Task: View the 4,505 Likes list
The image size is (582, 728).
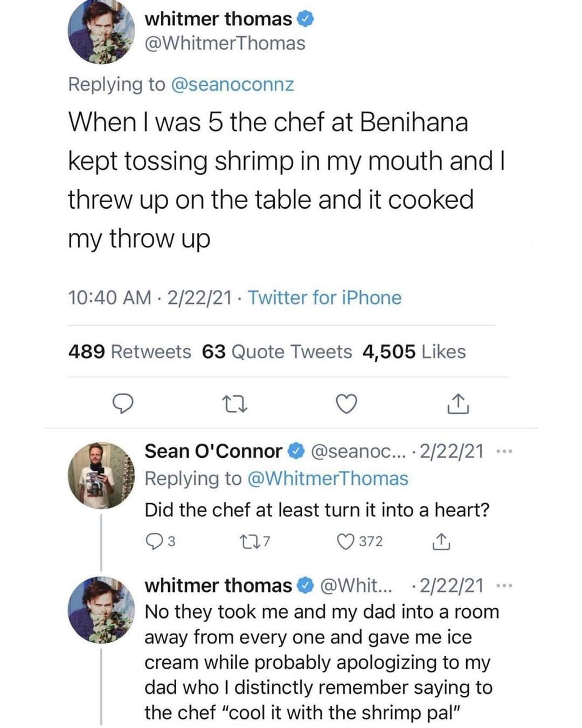Action: tap(414, 352)
